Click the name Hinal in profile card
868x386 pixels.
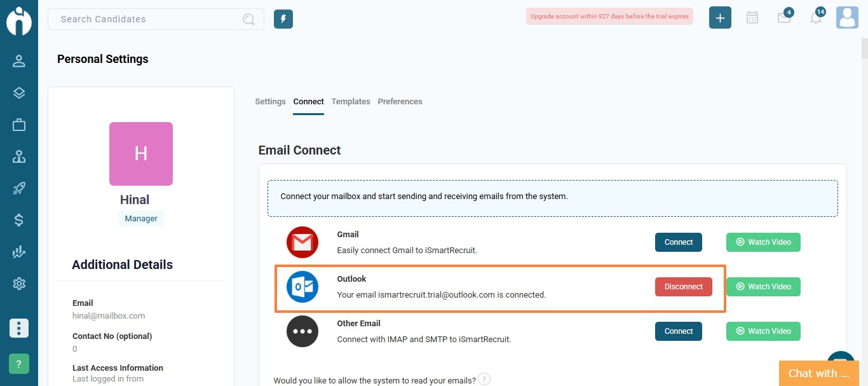(x=135, y=200)
